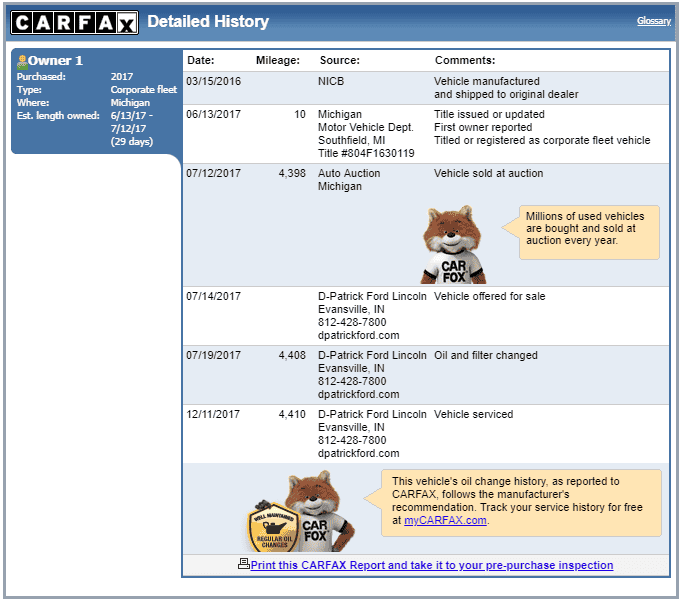682x603 pixels.
Task: Open the Glossary link
Action: [x=654, y=20]
